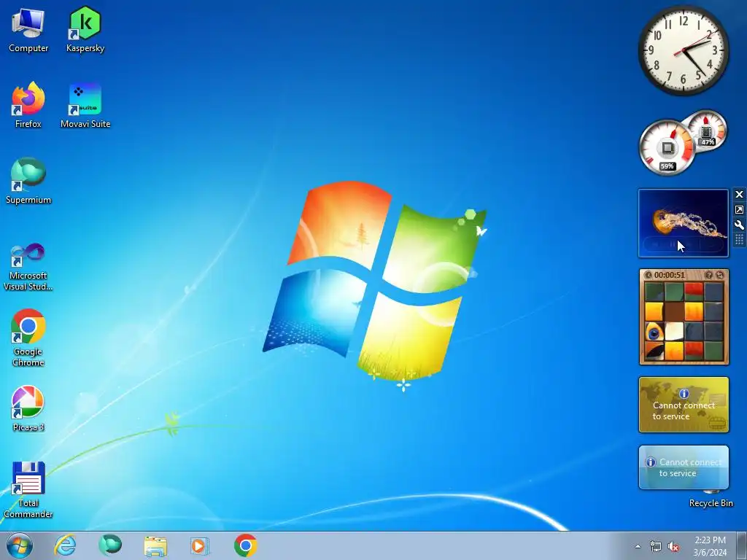
Task: Click the muted volume tray icon
Action: [673, 547]
